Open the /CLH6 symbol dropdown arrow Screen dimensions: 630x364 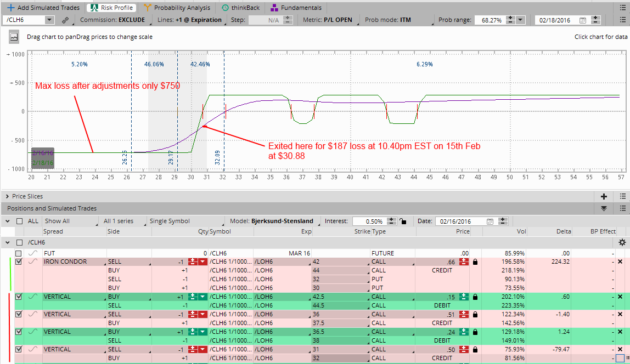[x=49, y=20]
